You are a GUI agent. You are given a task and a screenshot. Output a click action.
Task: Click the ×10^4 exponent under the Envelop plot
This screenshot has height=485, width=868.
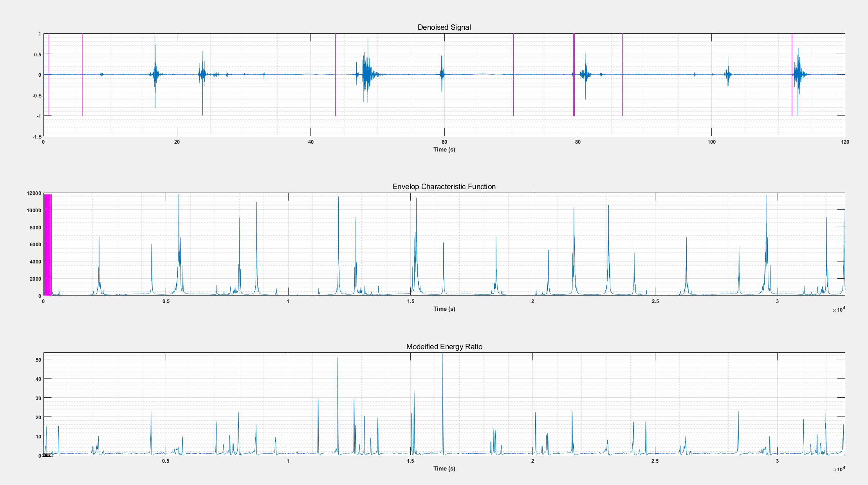pos(839,310)
